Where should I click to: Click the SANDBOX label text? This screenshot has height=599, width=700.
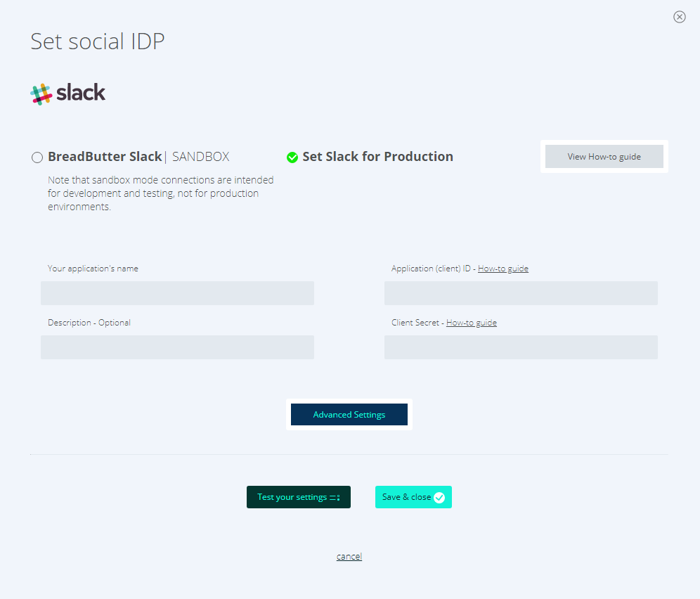[x=200, y=157]
